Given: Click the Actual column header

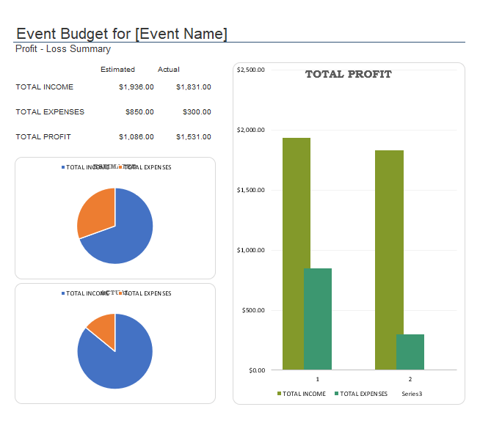Looking at the screenshot, I should (169, 70).
